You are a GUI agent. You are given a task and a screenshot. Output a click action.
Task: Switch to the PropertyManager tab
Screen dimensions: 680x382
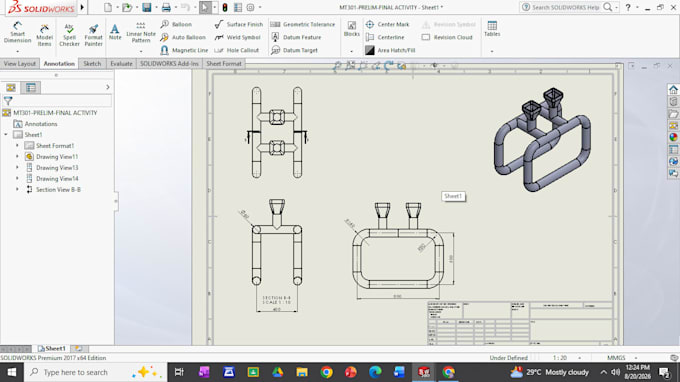(31, 88)
